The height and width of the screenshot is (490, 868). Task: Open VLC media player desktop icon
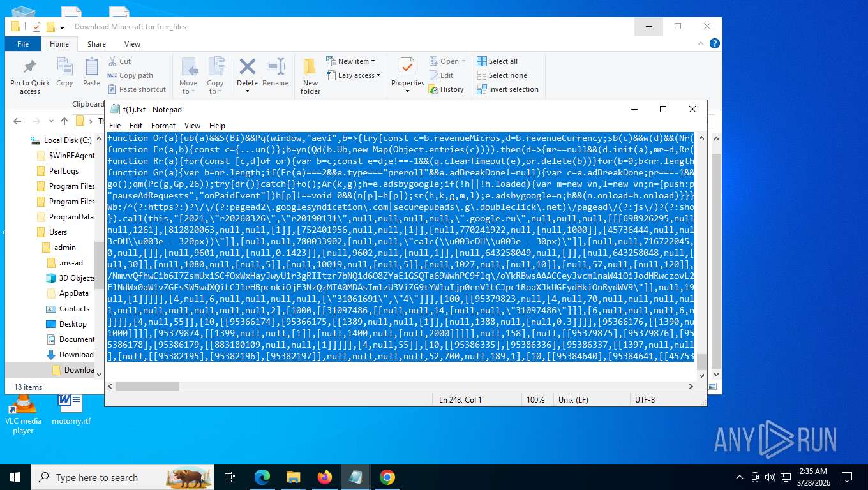(x=23, y=415)
